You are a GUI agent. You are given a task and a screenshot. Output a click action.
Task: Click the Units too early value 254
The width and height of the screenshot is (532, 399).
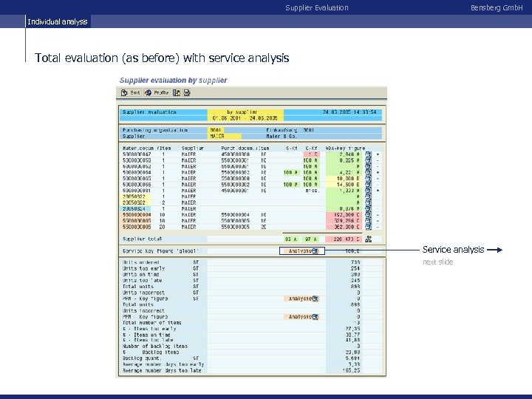(x=355, y=268)
